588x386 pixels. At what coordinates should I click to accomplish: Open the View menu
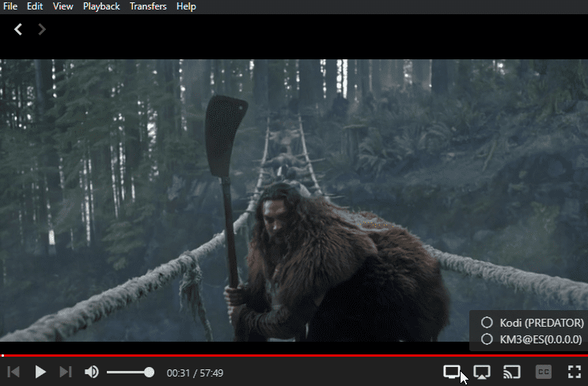(63, 6)
